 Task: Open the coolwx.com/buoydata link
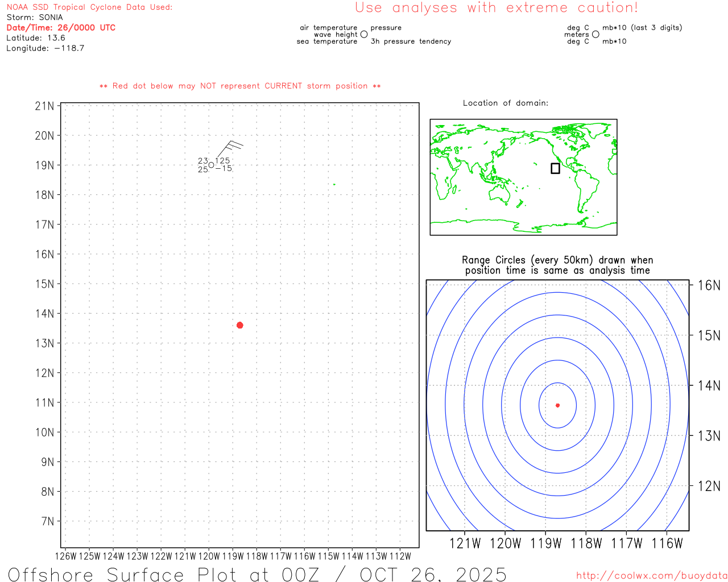[x=651, y=576]
